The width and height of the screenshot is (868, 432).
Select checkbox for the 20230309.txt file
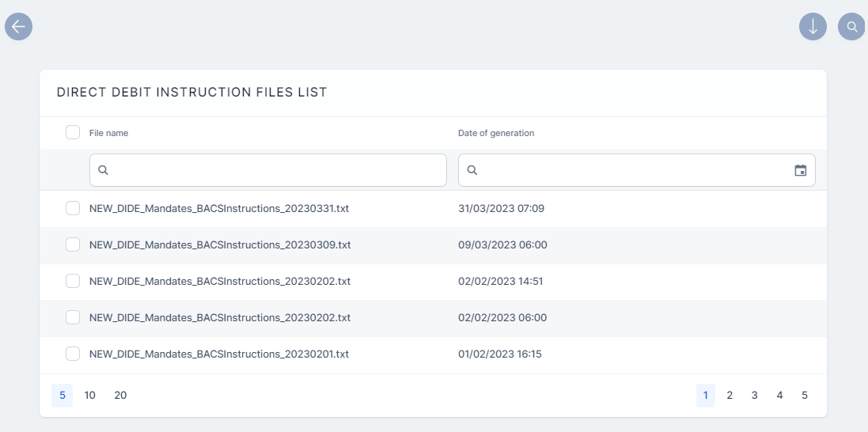coord(73,244)
